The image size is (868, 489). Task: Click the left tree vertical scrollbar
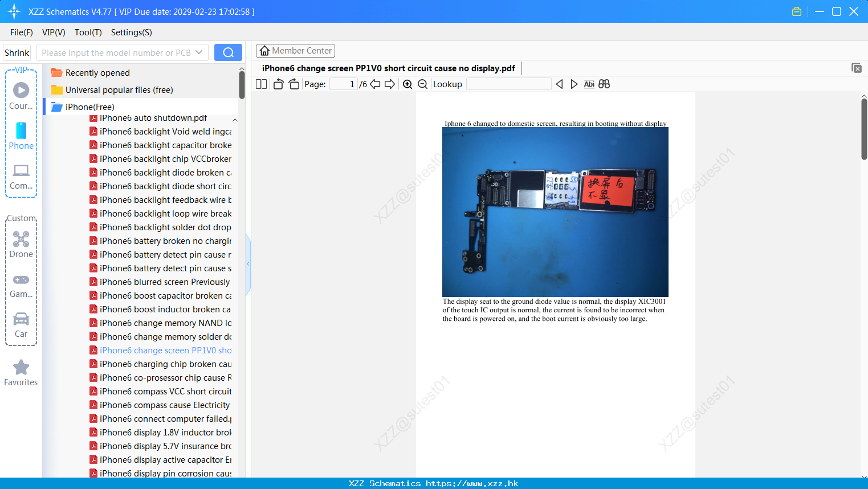click(242, 85)
